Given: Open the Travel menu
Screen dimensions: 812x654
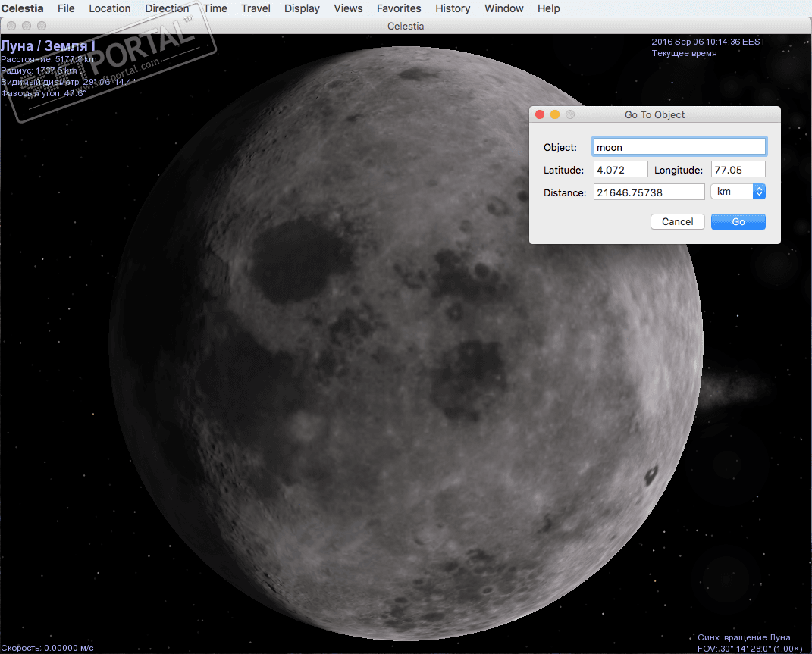Looking at the screenshot, I should [256, 8].
